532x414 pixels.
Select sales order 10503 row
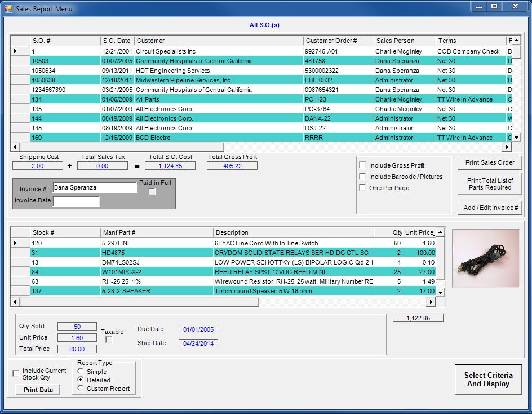pos(261,61)
